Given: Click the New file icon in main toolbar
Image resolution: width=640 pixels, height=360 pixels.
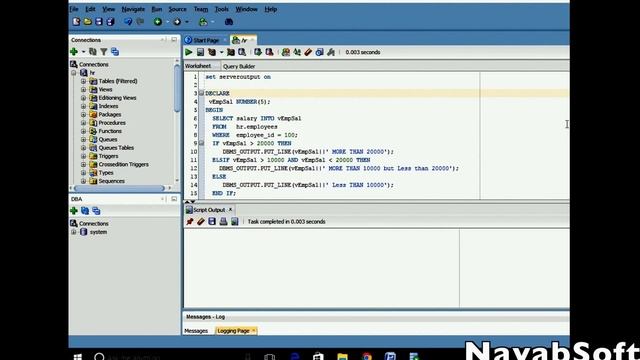Looking at the screenshot, I should 76,22.
